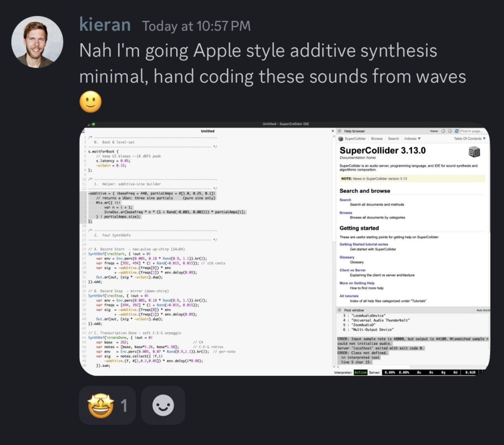Click kieran's profile avatar
This screenshot has height=445, width=504.
click(37, 42)
